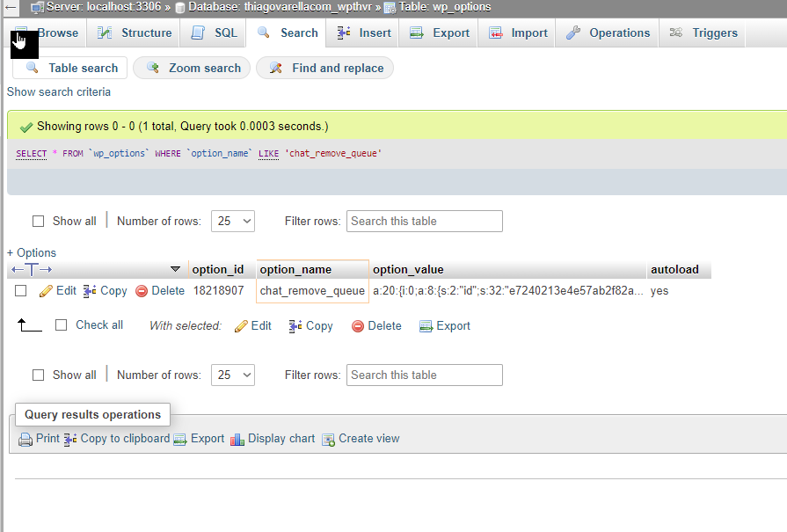The height and width of the screenshot is (532, 787).
Task: Open the bottom Number of rows dropdown
Action: coord(233,375)
